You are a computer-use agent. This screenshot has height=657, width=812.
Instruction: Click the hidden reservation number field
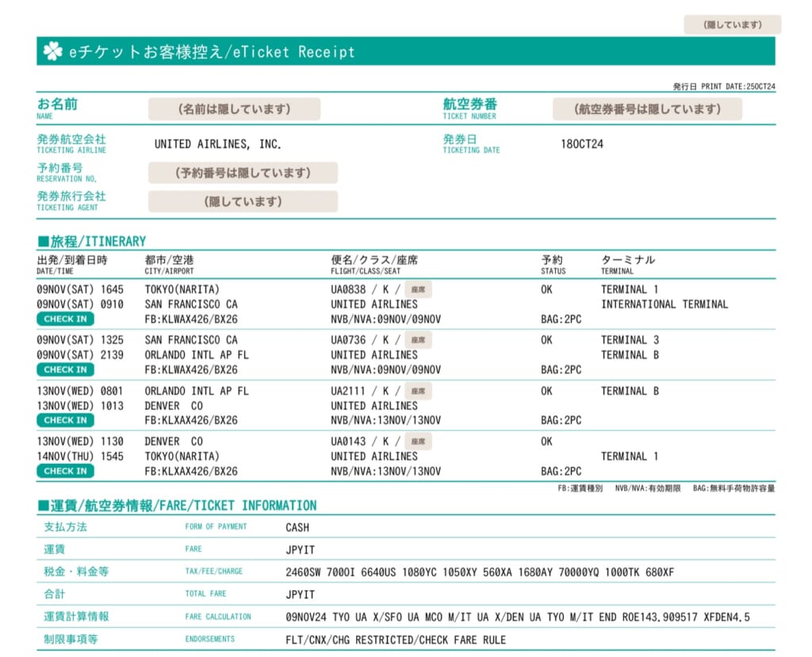point(243,173)
